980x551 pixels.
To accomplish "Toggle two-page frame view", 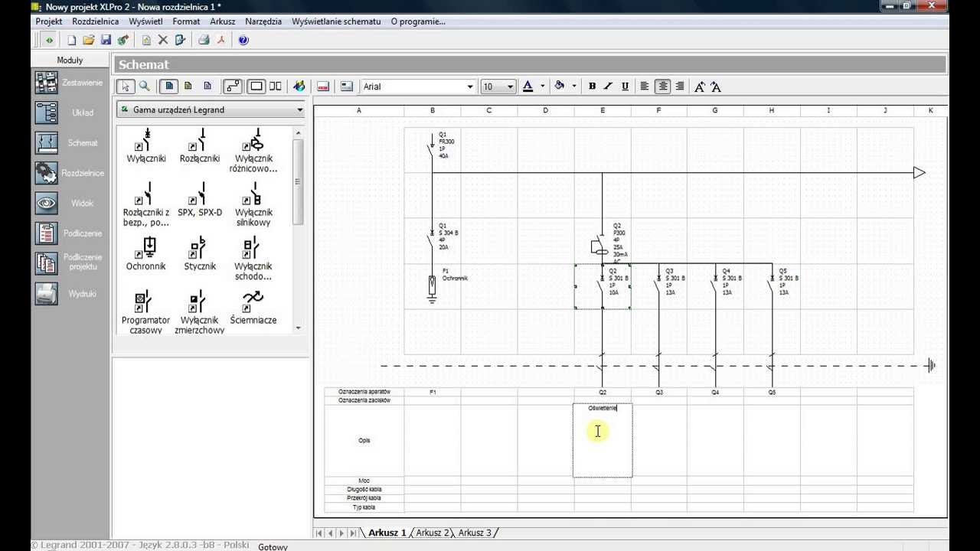I will [276, 86].
